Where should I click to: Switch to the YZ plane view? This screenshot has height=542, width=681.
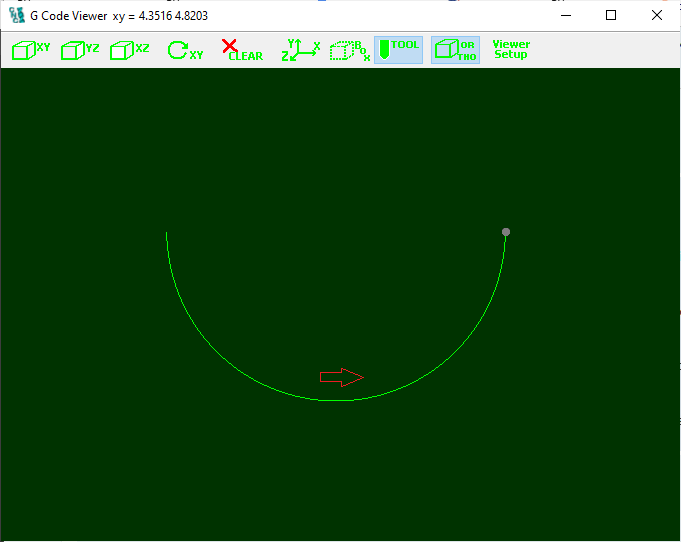click(80, 50)
